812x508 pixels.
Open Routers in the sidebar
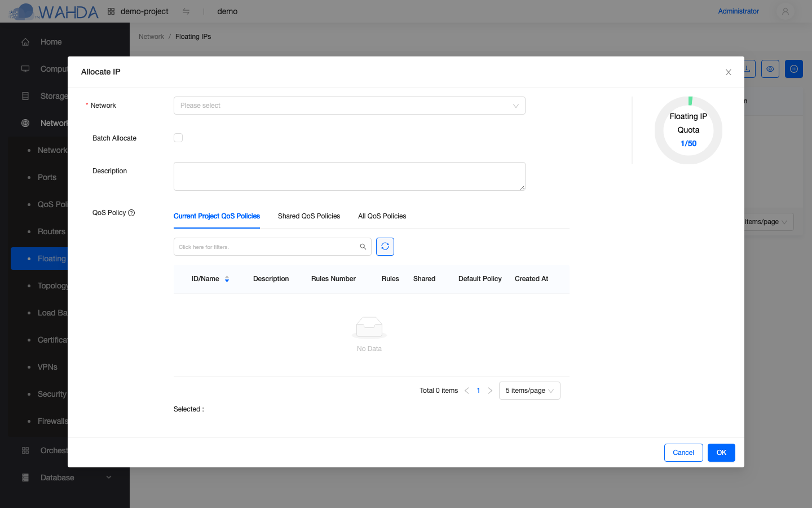click(x=51, y=231)
